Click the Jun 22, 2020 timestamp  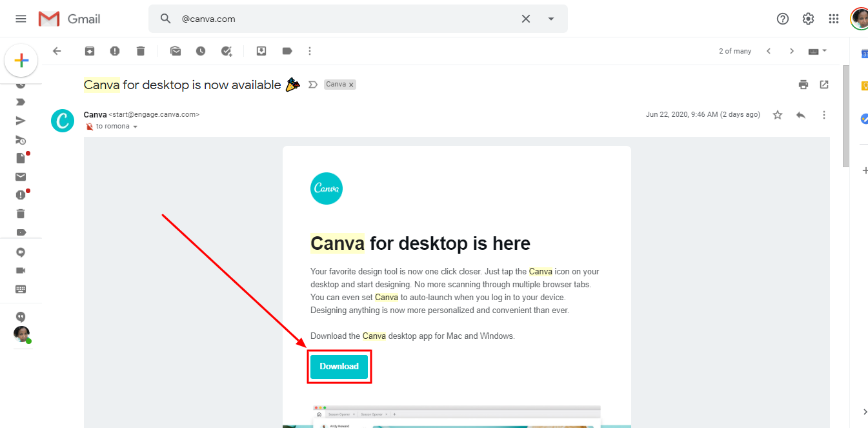coord(703,115)
